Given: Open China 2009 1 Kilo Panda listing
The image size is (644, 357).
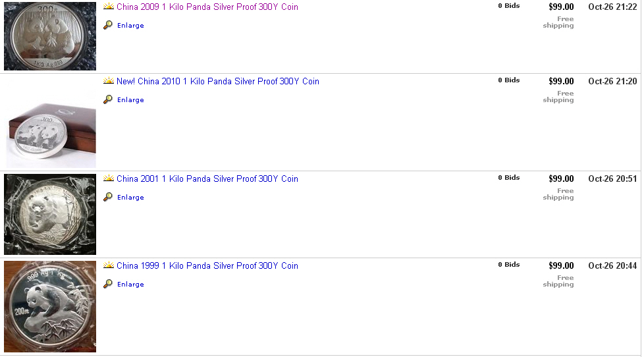Looking at the screenshot, I should tap(207, 7).
